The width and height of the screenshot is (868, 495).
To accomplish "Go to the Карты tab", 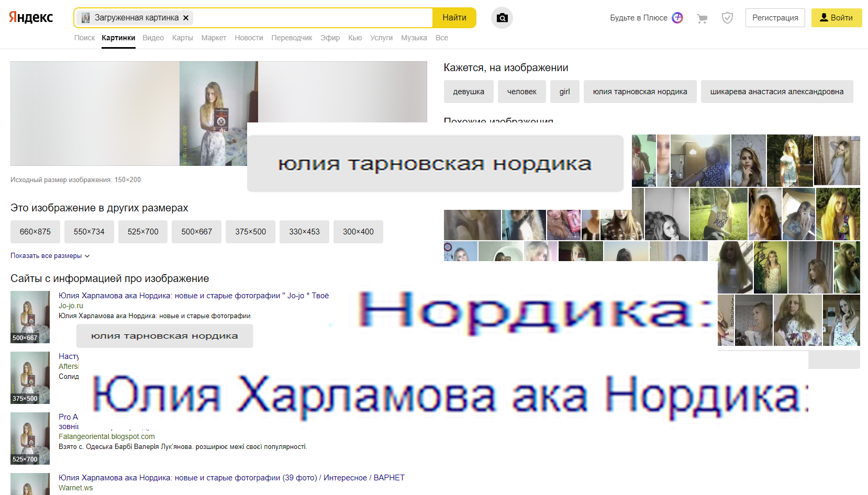I will tap(182, 38).
